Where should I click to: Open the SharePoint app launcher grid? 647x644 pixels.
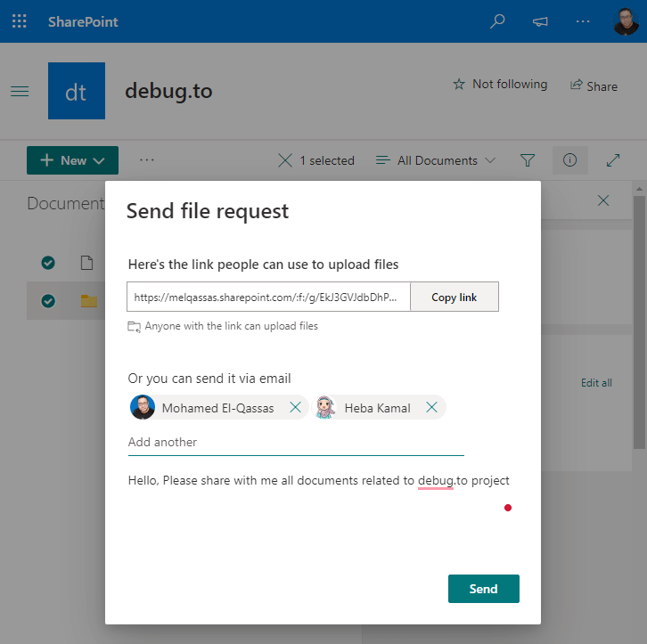(20, 21)
